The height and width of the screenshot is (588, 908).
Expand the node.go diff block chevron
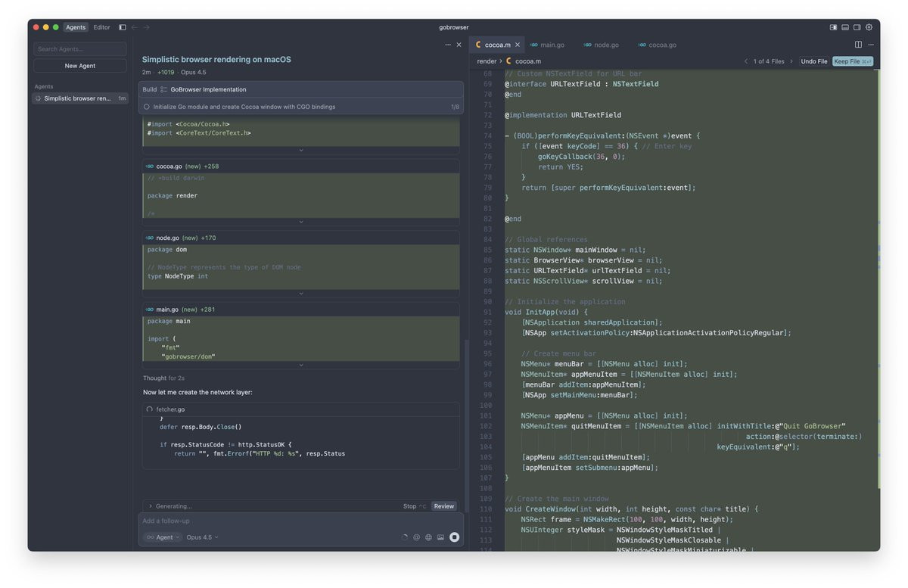coord(301,294)
